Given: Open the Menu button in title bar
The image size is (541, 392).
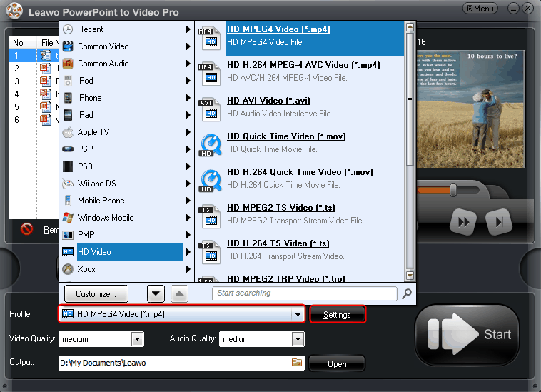Looking at the screenshot, I should coord(480,9).
